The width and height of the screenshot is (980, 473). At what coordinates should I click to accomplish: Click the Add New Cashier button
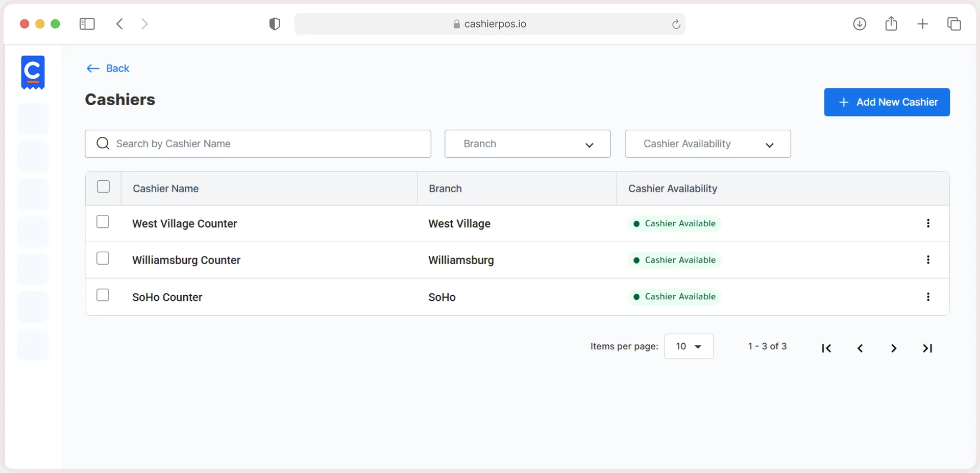tap(887, 102)
